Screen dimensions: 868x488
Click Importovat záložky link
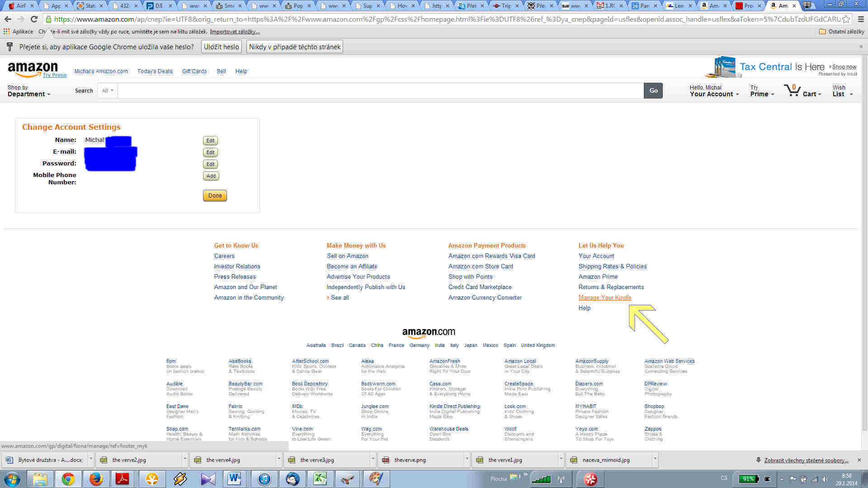click(x=235, y=32)
